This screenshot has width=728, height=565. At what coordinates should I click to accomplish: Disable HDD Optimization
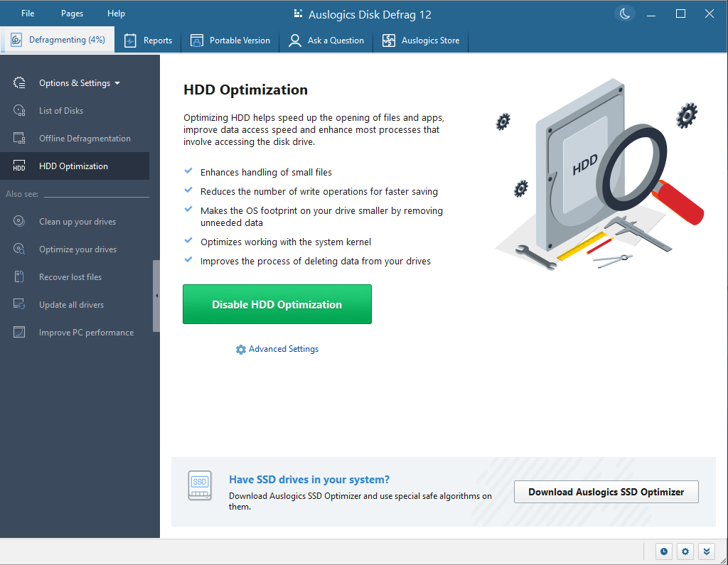coord(277,303)
